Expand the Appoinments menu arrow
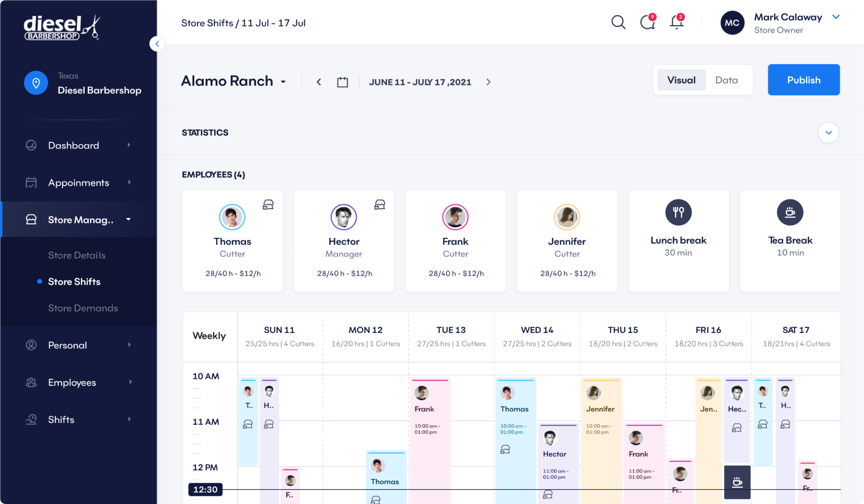The height and width of the screenshot is (504, 864). pos(129,182)
